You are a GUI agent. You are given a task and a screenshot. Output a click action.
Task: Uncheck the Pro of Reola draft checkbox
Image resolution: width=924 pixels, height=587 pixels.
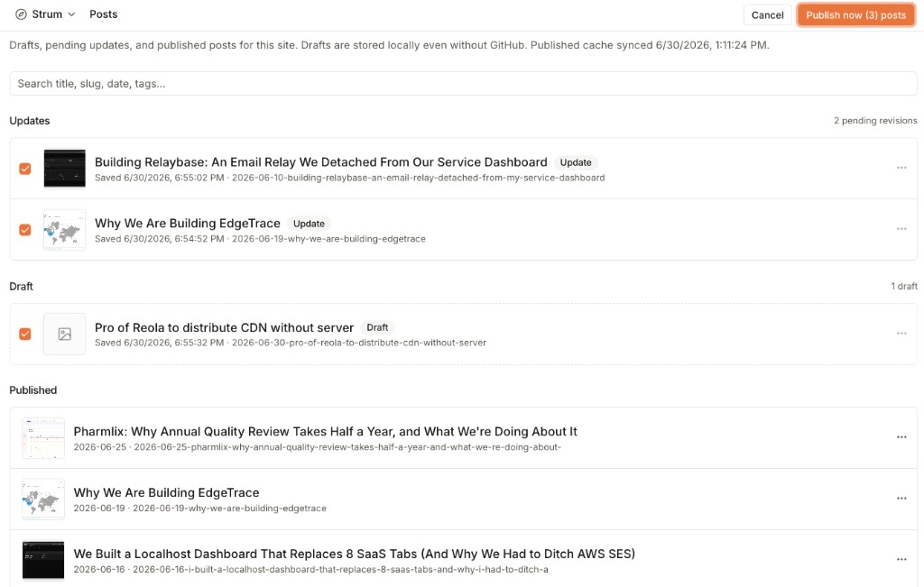24,334
